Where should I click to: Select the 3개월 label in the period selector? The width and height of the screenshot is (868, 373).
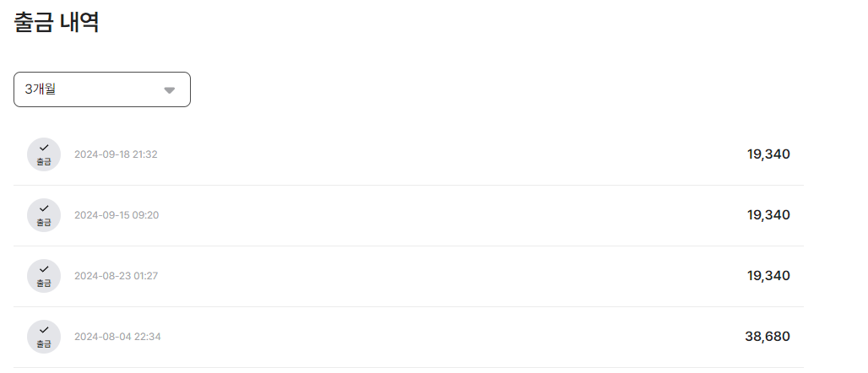(41, 89)
